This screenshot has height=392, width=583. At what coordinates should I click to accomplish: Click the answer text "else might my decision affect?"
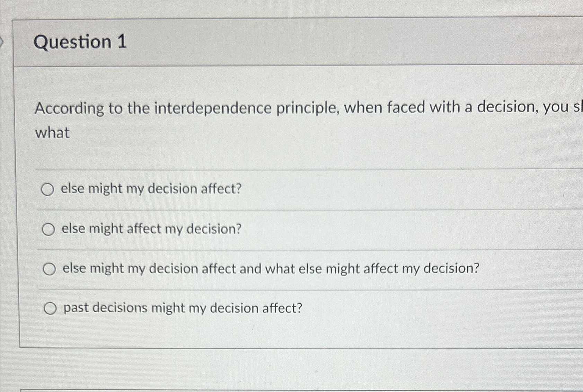(x=151, y=188)
